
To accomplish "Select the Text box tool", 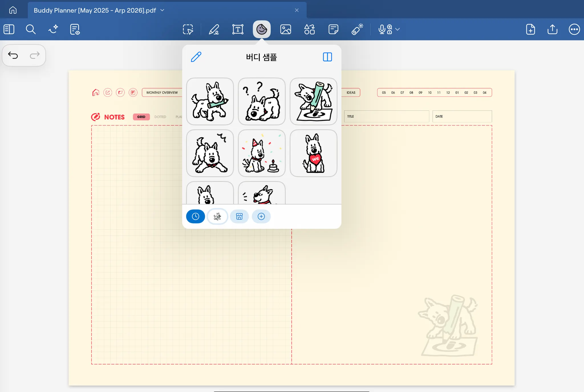I will 238,29.
